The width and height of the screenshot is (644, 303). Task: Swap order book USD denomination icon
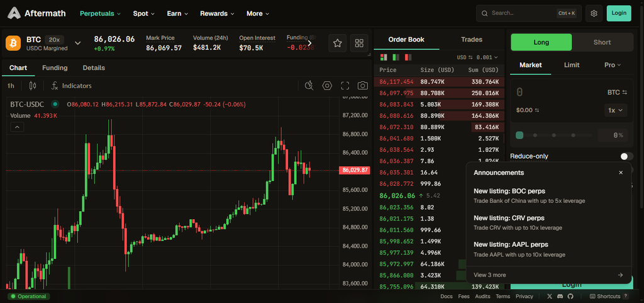pos(470,57)
